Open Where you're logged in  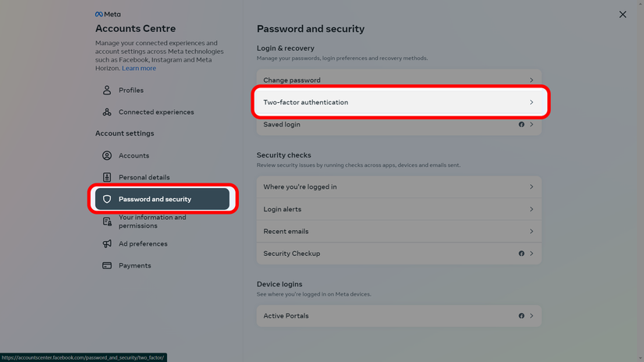[x=399, y=186]
